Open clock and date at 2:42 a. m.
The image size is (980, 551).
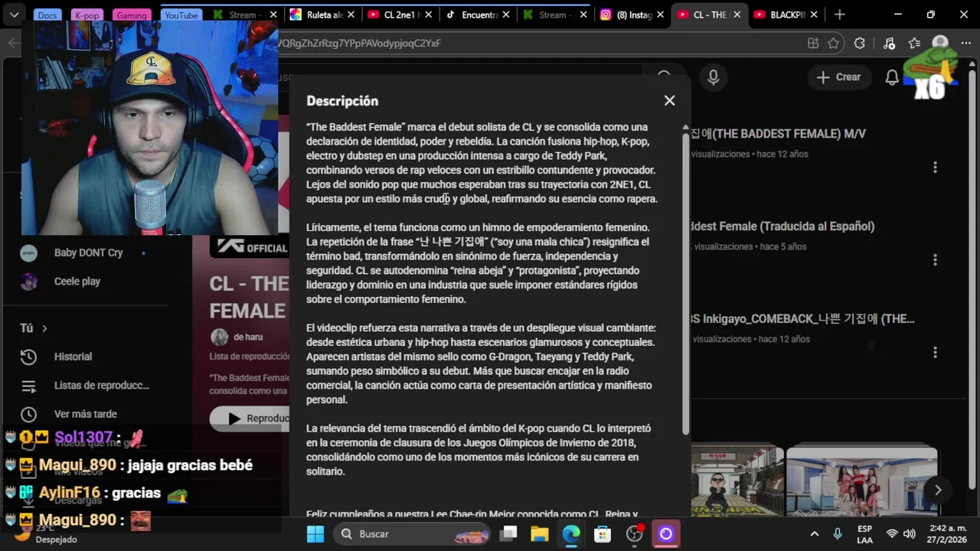click(x=949, y=534)
